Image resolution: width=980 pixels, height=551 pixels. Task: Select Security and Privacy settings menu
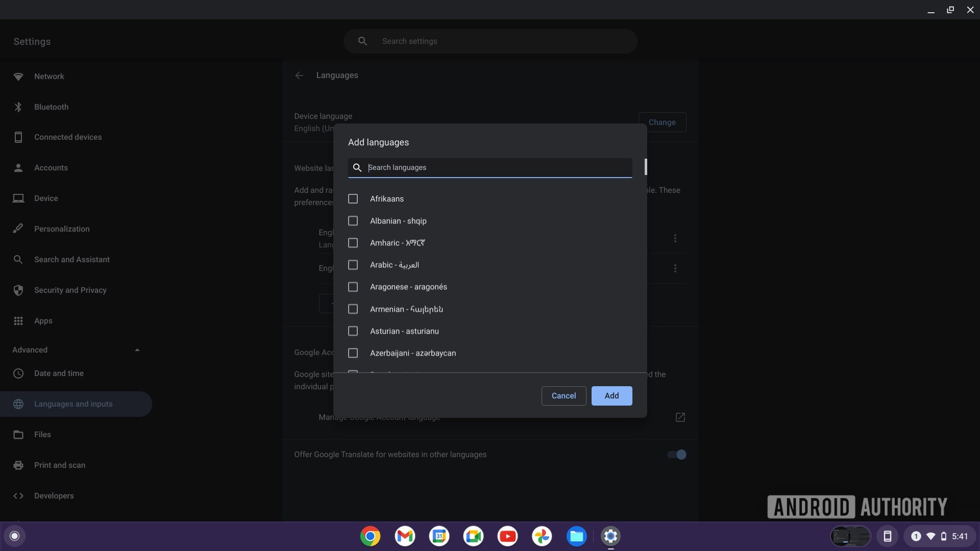point(70,290)
